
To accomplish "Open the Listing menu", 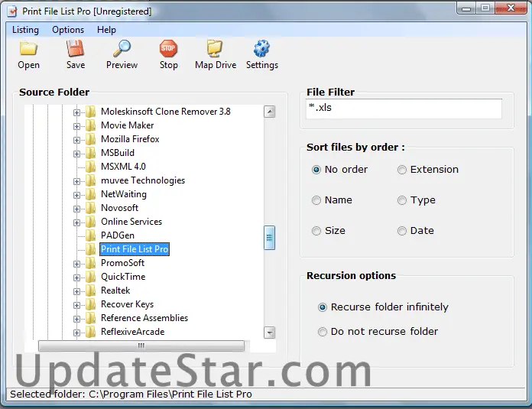I will 25,30.
